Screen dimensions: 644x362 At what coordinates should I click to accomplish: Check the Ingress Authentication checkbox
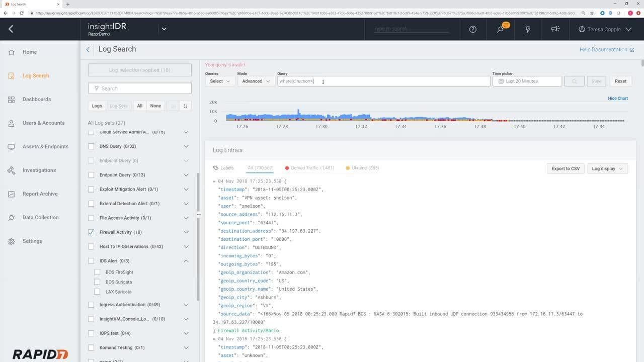91,305
